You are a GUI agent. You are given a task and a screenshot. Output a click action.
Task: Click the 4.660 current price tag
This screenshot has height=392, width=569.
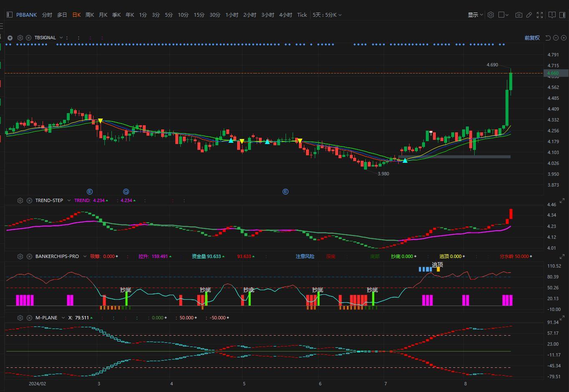[x=555, y=73]
